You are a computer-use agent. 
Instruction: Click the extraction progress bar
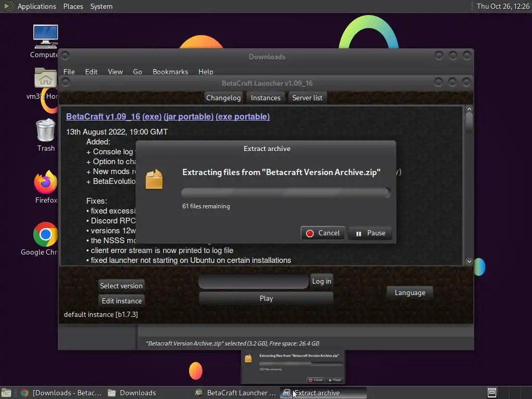click(x=286, y=193)
